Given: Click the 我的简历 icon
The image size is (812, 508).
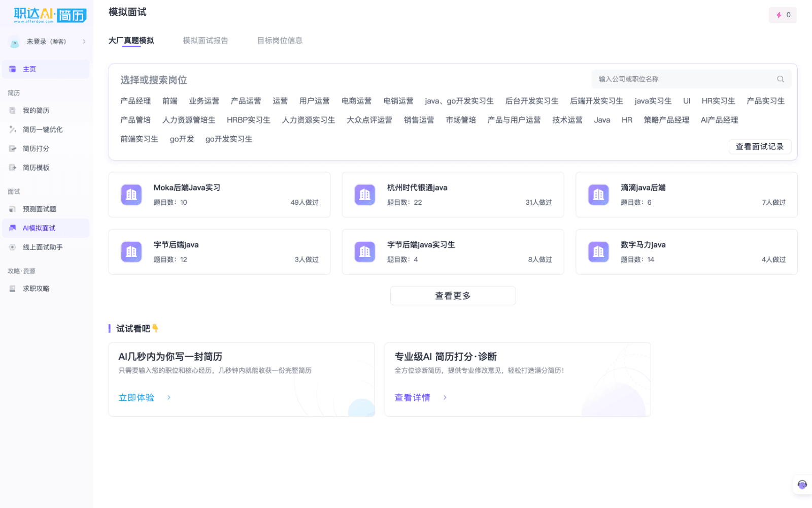Looking at the screenshot, I should (x=13, y=110).
